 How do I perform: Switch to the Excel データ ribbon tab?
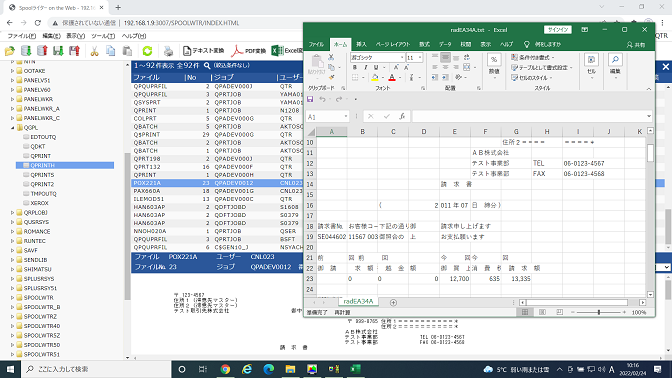(x=445, y=44)
